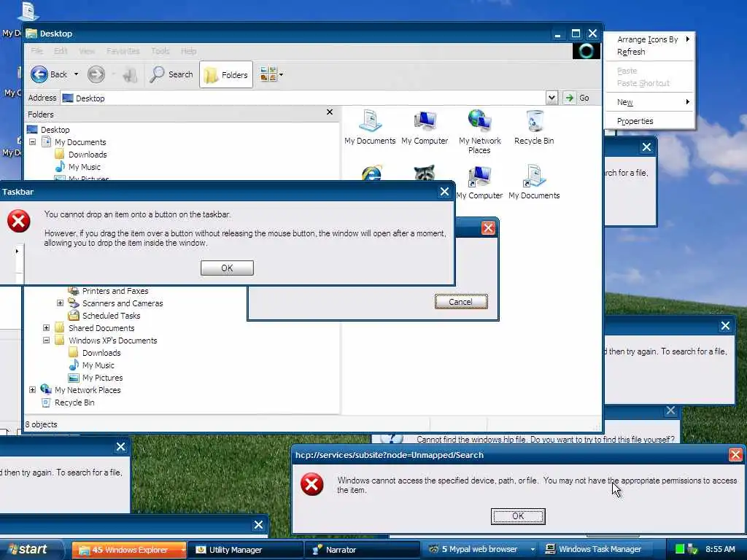Select My Music under Windows XP's Documents
Image resolution: width=747 pixels, height=560 pixels.
click(x=98, y=365)
